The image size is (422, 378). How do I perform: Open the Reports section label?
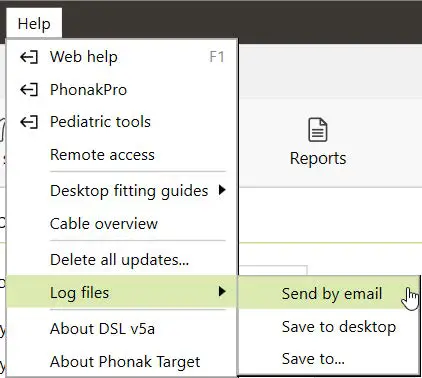pos(318,158)
